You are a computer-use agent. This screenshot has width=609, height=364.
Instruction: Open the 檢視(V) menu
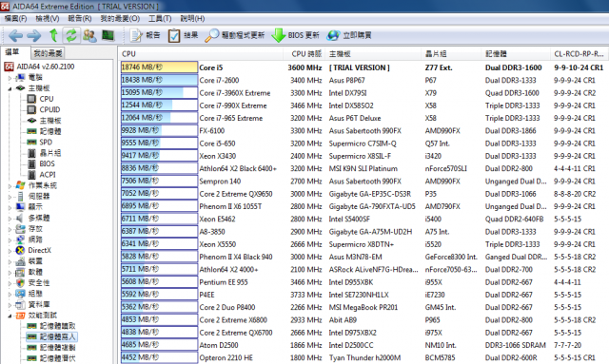pos(48,18)
